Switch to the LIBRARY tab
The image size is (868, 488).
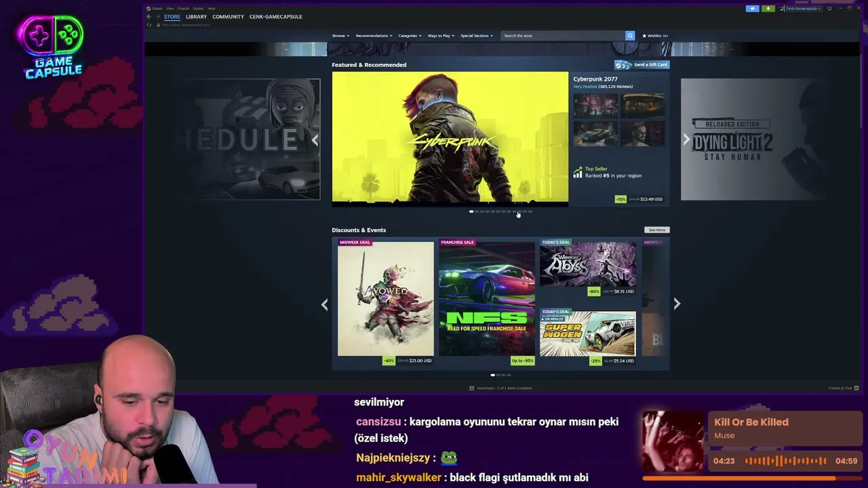196,16
